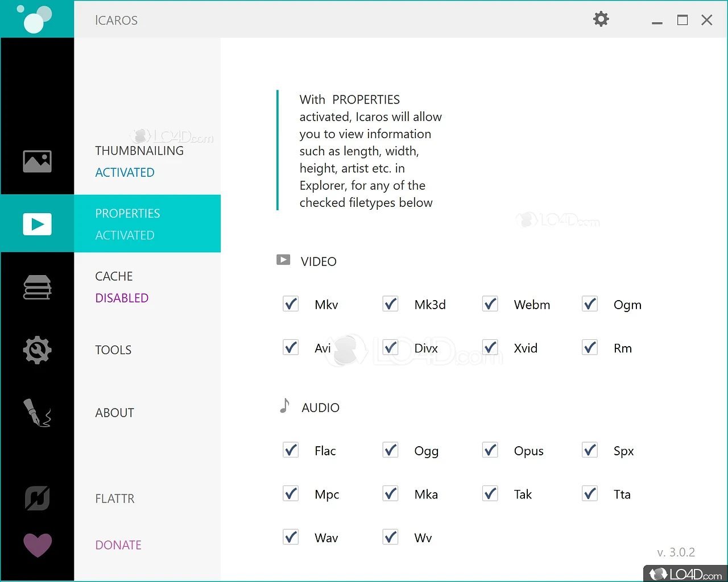728x582 pixels.
Task: Uncheck the Mkv video filetype
Action: click(291, 304)
